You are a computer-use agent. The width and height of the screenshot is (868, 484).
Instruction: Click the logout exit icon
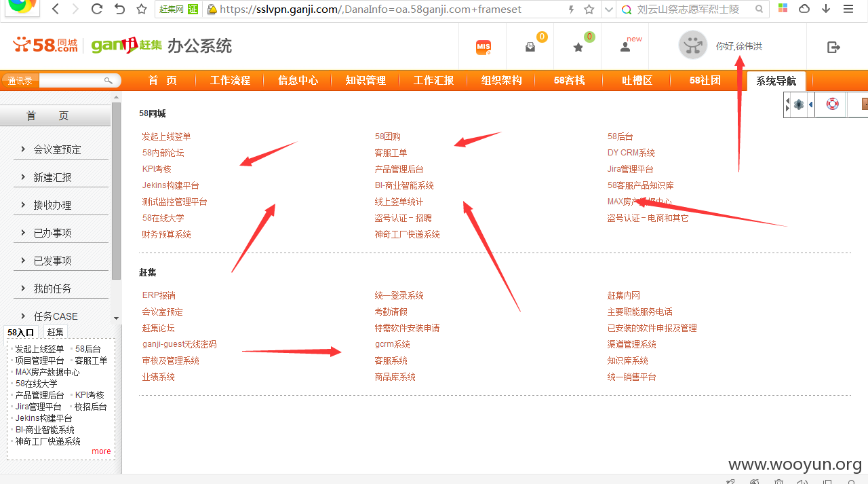point(834,47)
